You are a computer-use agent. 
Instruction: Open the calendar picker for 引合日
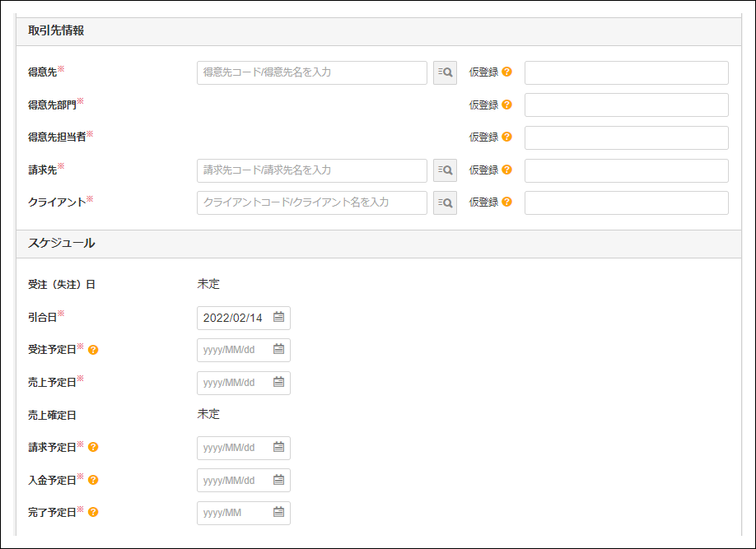coord(278,317)
